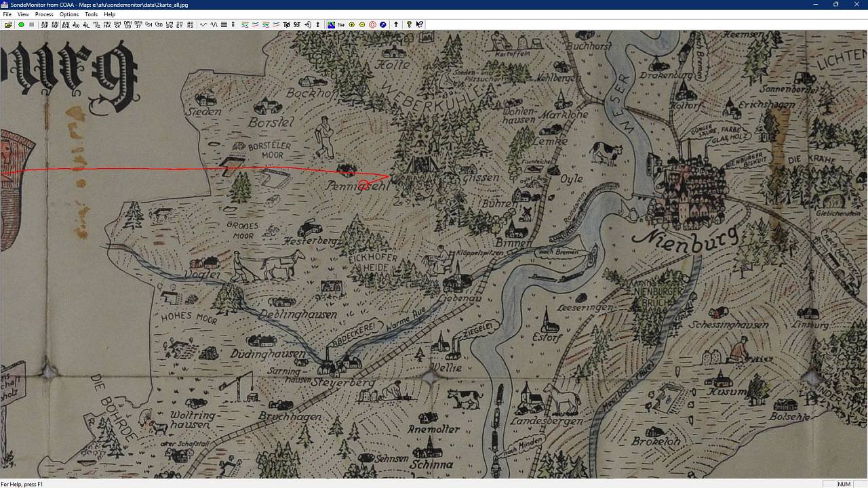Click the yellow question mark help icon
The height and width of the screenshot is (488, 868).
point(409,24)
